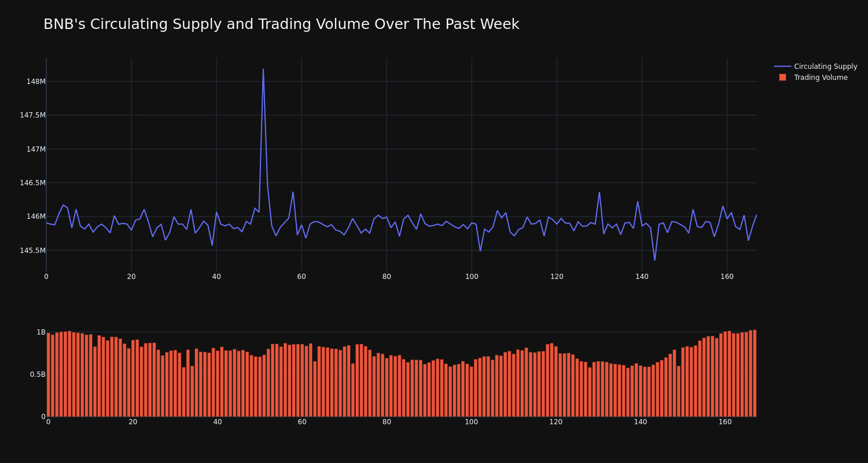Click the x-axis label 160 on volume chart
The height and width of the screenshot is (463, 868).
point(725,422)
